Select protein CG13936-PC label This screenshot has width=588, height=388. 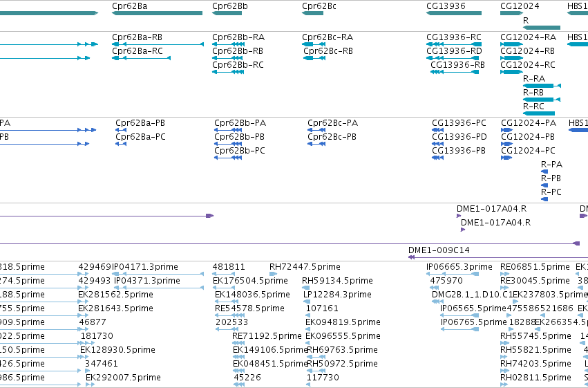[459, 123]
